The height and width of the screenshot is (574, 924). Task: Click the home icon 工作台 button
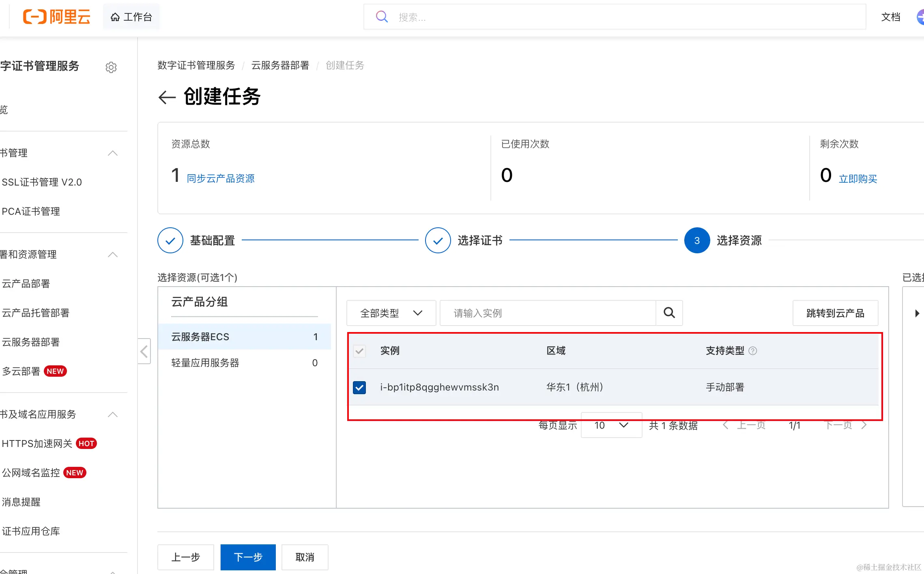(131, 17)
